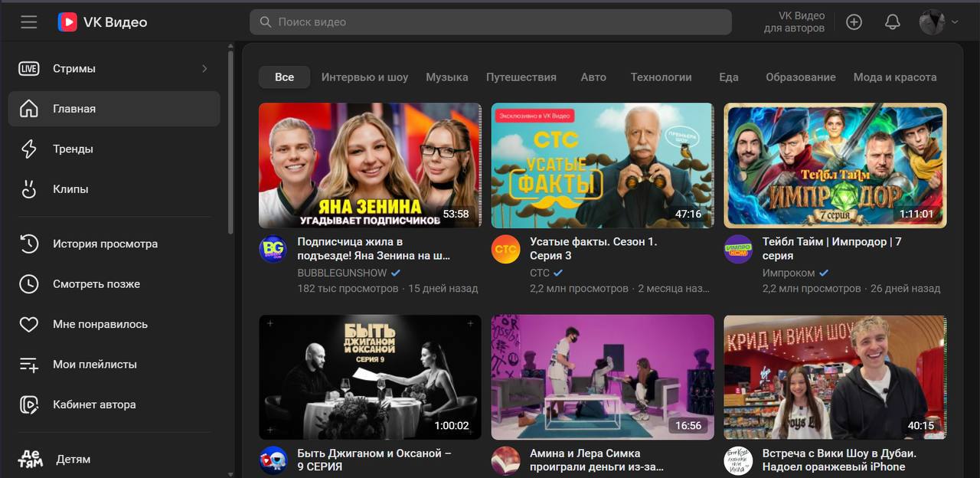Image resolution: width=980 pixels, height=478 pixels.
Task: Open BUBBLEGUNSHOW channel avatar
Action: tap(273, 250)
